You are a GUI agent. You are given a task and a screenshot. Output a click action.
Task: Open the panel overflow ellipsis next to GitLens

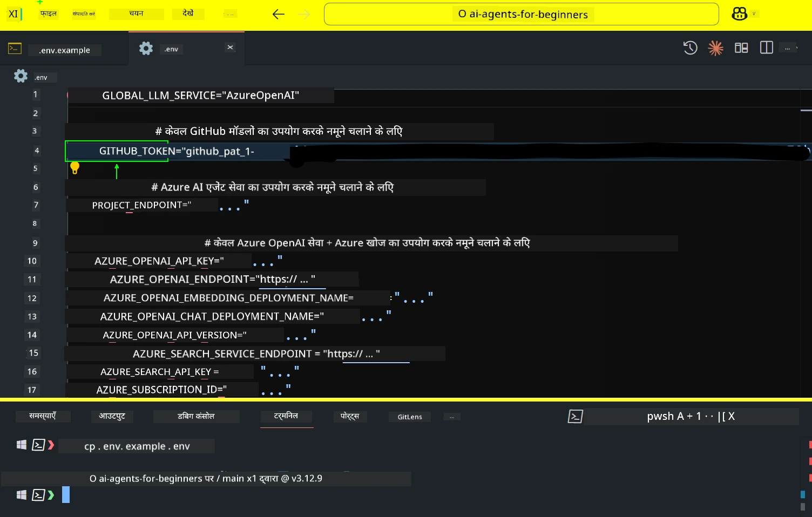pos(452,416)
